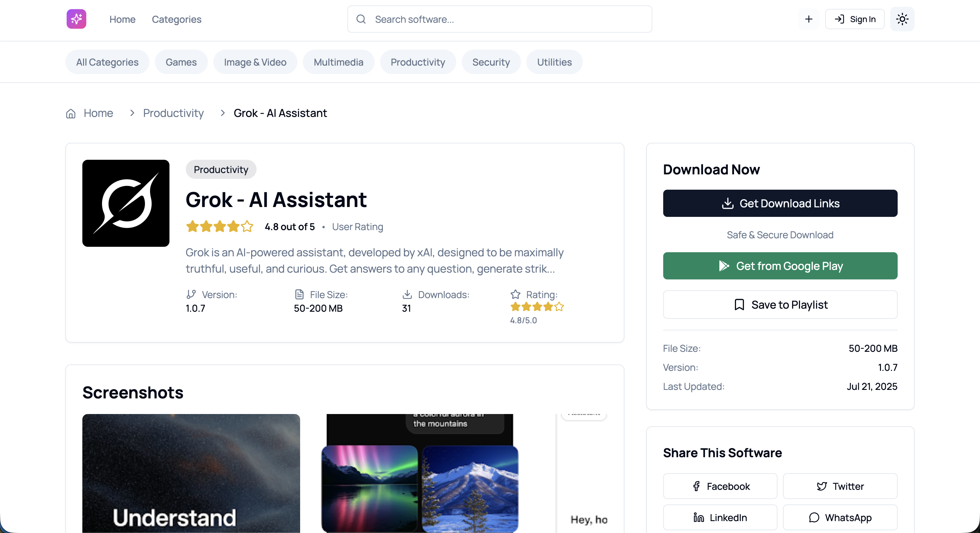The height and width of the screenshot is (533, 980).
Task: Share through WhatsApp
Action: coord(839,517)
